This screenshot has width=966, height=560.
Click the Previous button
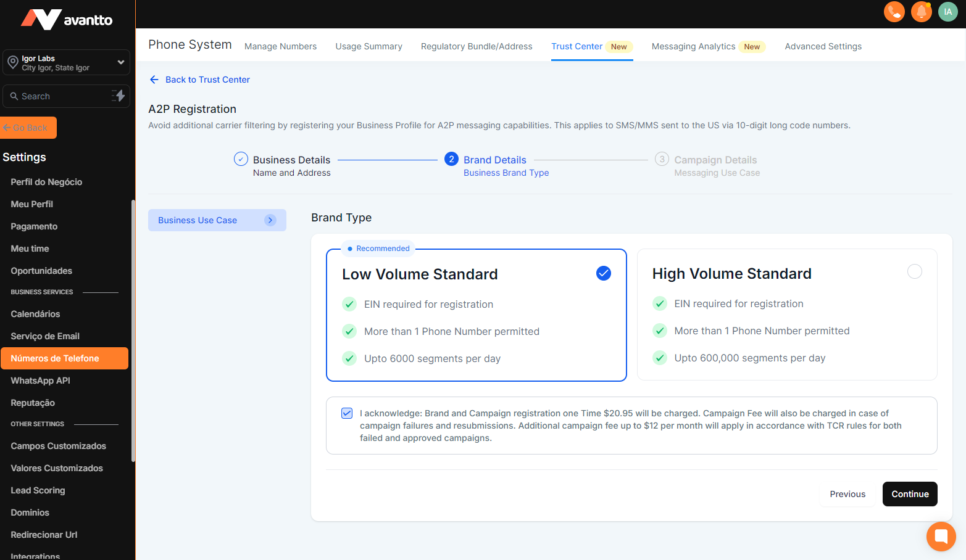click(847, 494)
